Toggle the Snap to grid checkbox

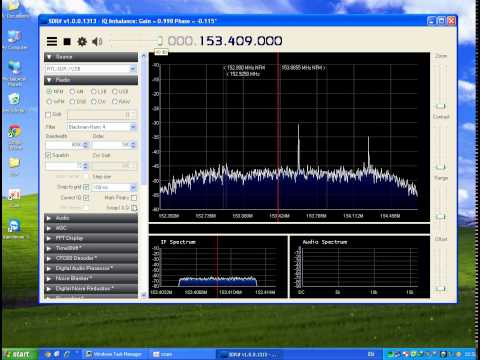86,187
